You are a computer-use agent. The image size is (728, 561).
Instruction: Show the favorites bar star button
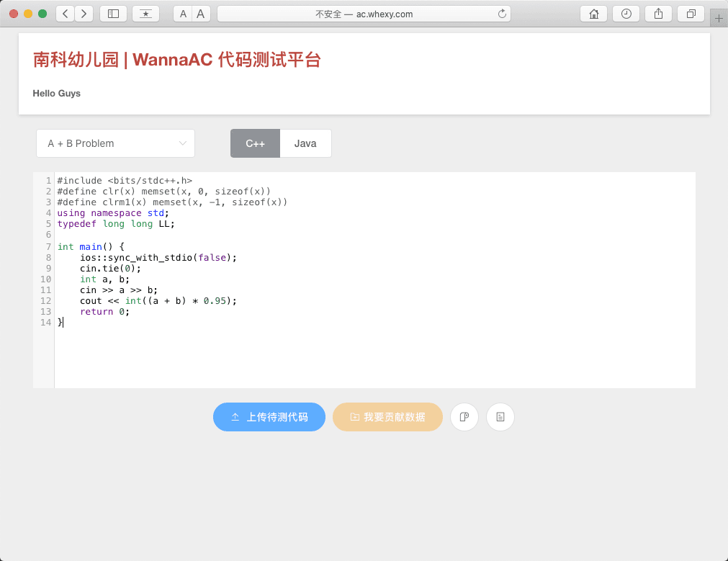click(145, 14)
